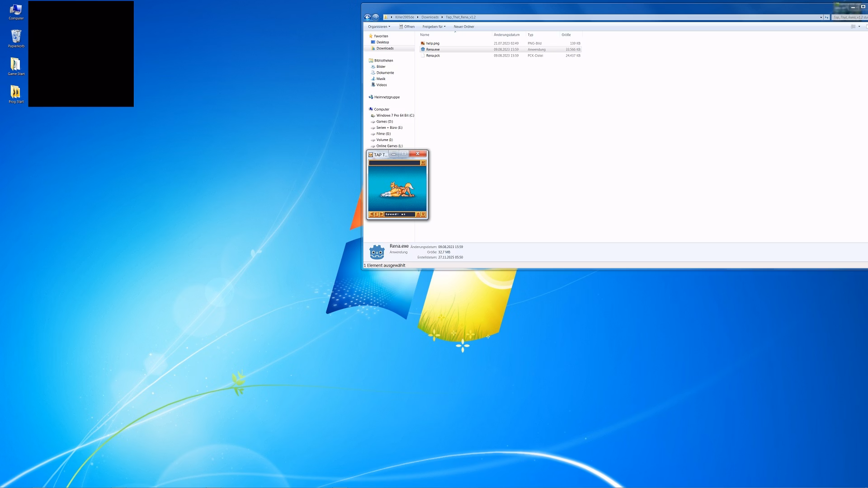868x488 pixels.
Task: Expand the Freigeben für dropdown
Action: (x=434, y=27)
